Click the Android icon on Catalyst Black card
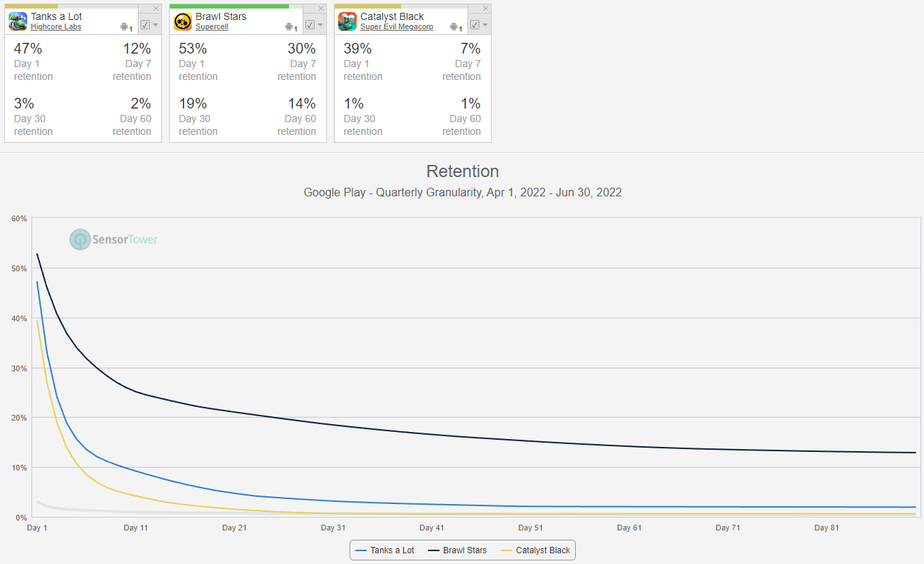 click(455, 26)
